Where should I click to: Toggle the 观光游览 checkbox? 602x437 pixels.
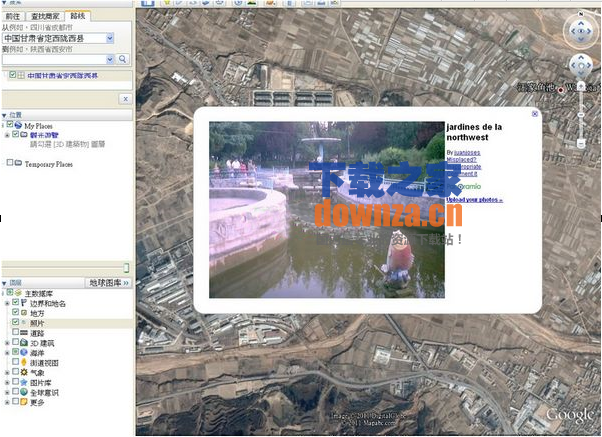(x=15, y=134)
